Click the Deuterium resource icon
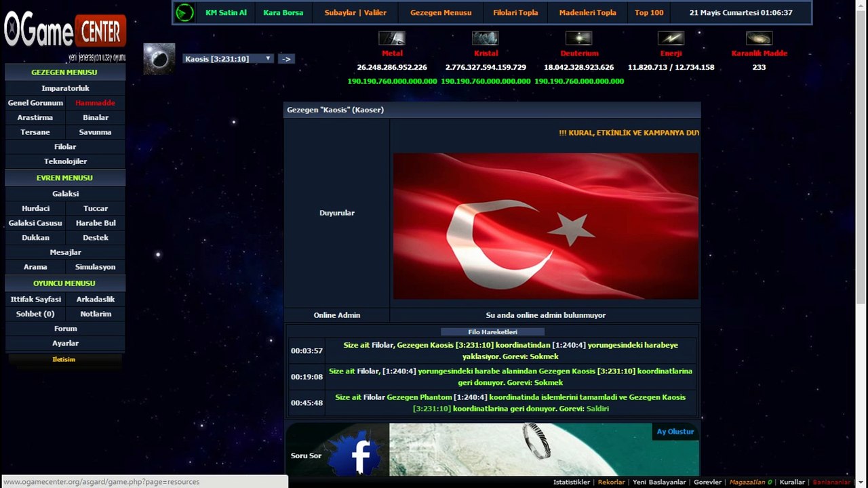The height and width of the screenshot is (488, 868). click(x=579, y=38)
